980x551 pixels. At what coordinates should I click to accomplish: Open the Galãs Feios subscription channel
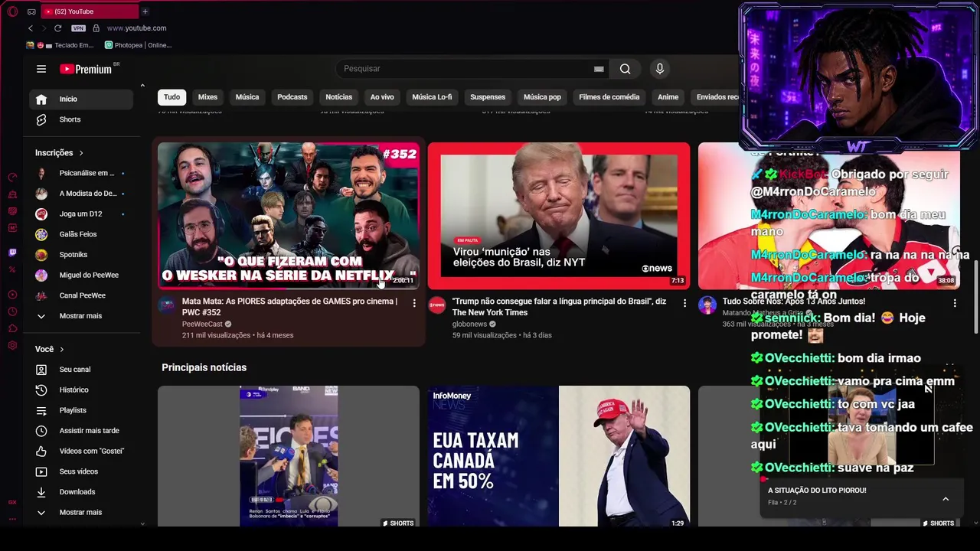(80, 234)
